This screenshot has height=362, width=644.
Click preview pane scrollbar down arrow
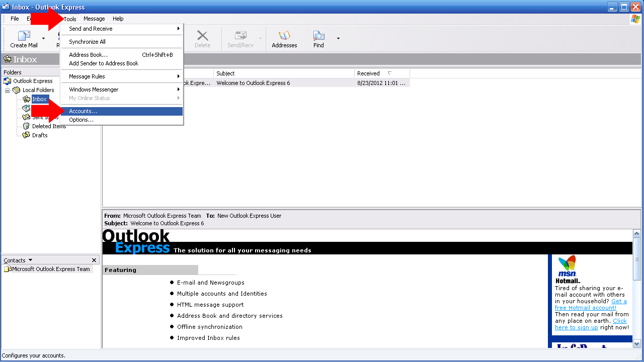pyautogui.click(x=636, y=344)
